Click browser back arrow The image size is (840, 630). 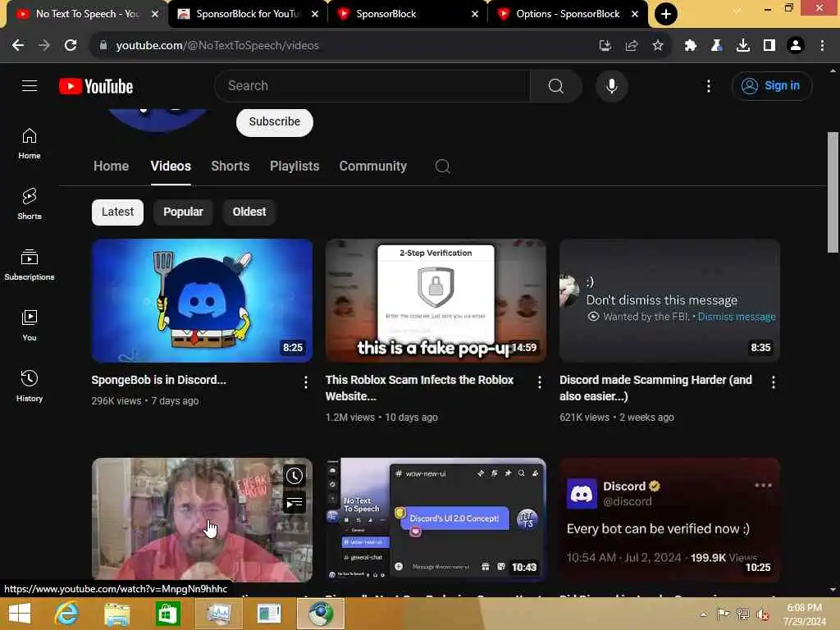click(x=18, y=46)
